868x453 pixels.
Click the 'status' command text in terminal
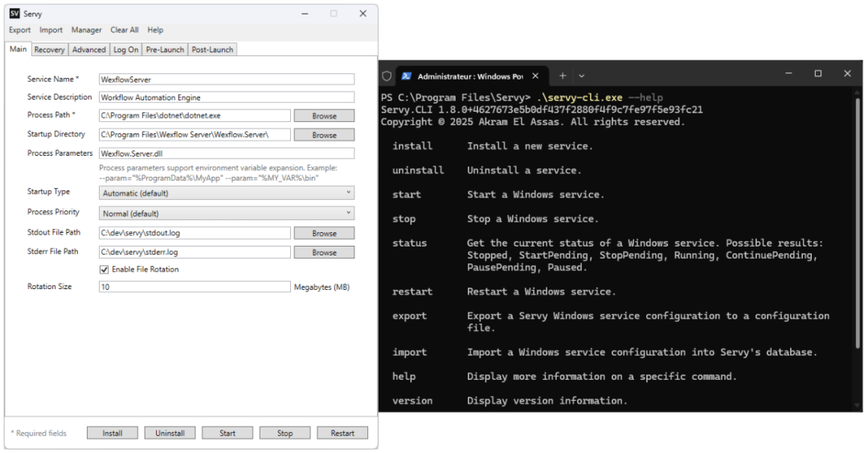tap(410, 243)
